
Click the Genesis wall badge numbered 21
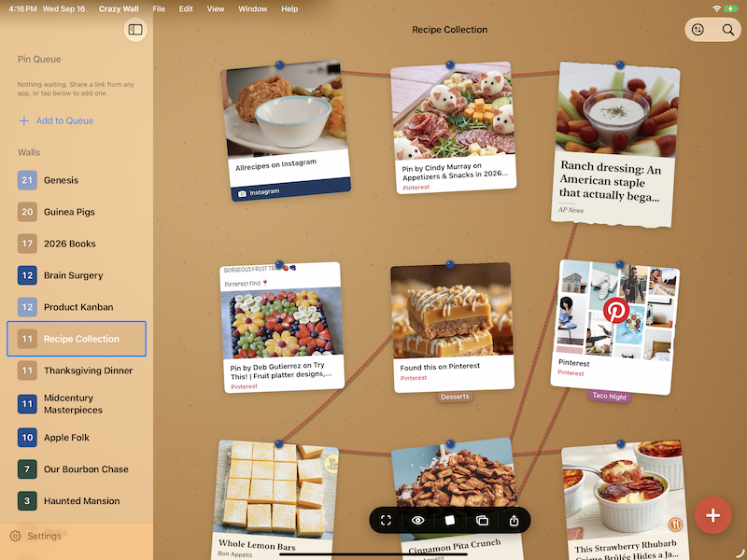[27, 180]
